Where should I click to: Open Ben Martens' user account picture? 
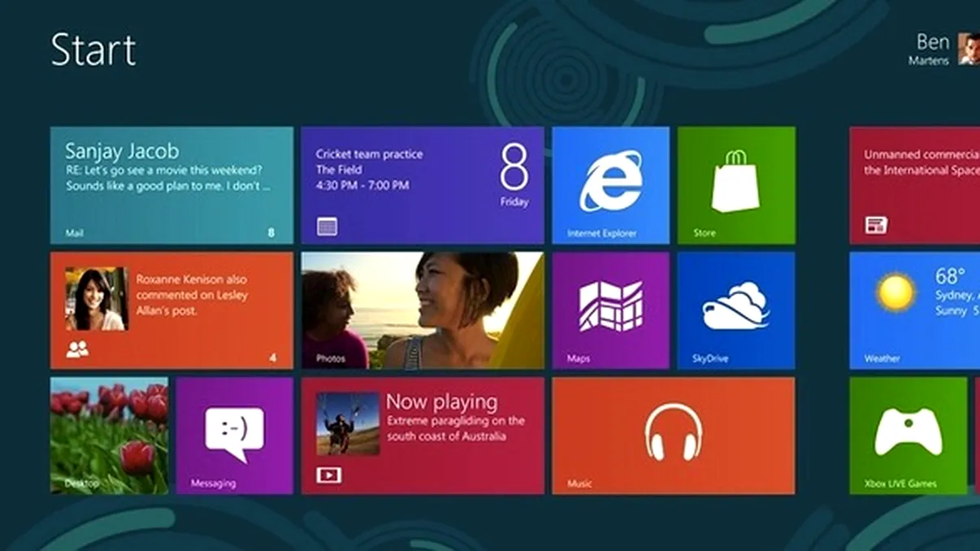[969, 49]
